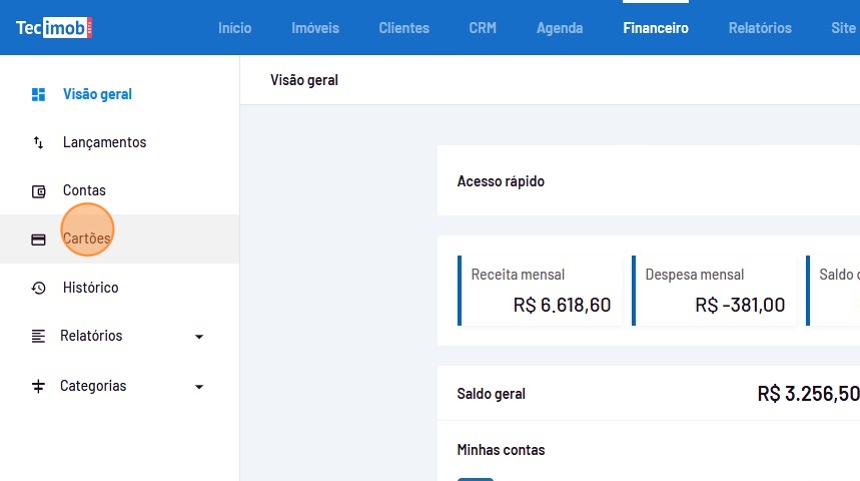Open the Início top menu
Viewport: 860px width, 481px height.
(x=235, y=28)
